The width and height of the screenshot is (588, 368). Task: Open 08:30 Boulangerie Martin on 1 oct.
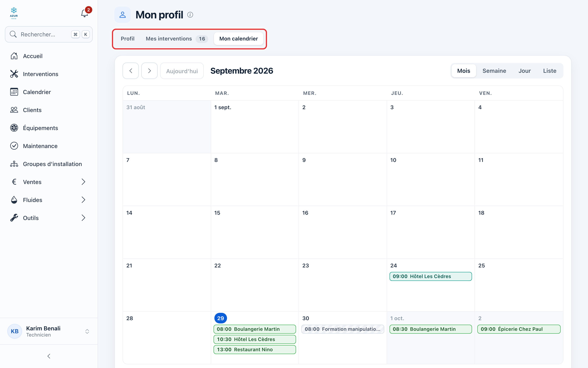point(431,329)
